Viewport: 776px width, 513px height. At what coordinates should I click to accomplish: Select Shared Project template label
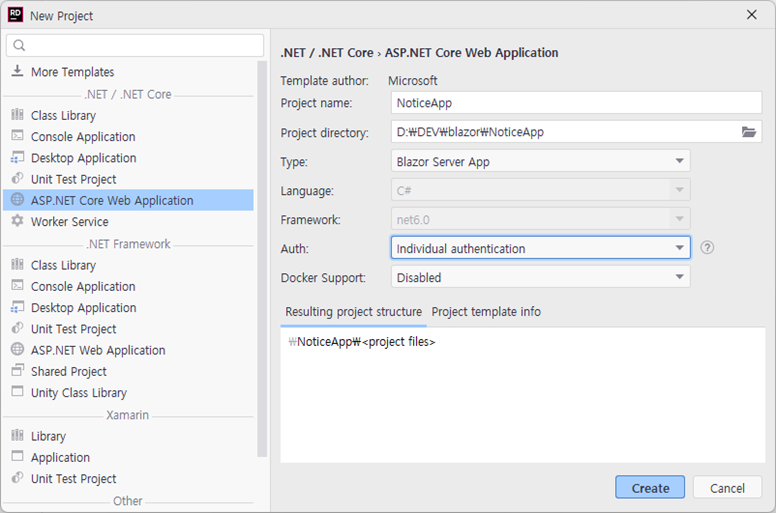tap(68, 372)
